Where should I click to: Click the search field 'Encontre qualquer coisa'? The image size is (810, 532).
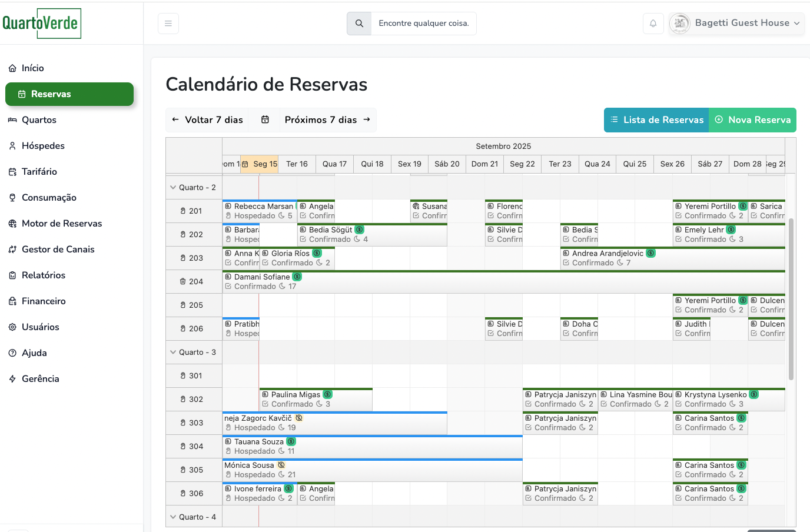pos(423,24)
